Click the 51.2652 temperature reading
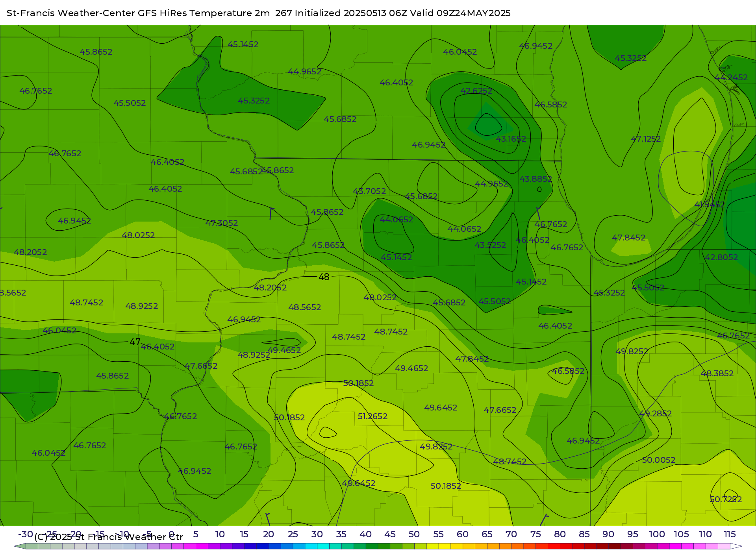Image resolution: width=756 pixels, height=551 pixels. pyautogui.click(x=372, y=416)
